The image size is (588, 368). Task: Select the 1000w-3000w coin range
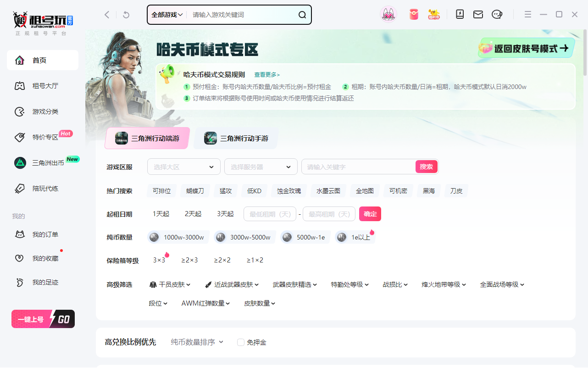pyautogui.click(x=178, y=237)
